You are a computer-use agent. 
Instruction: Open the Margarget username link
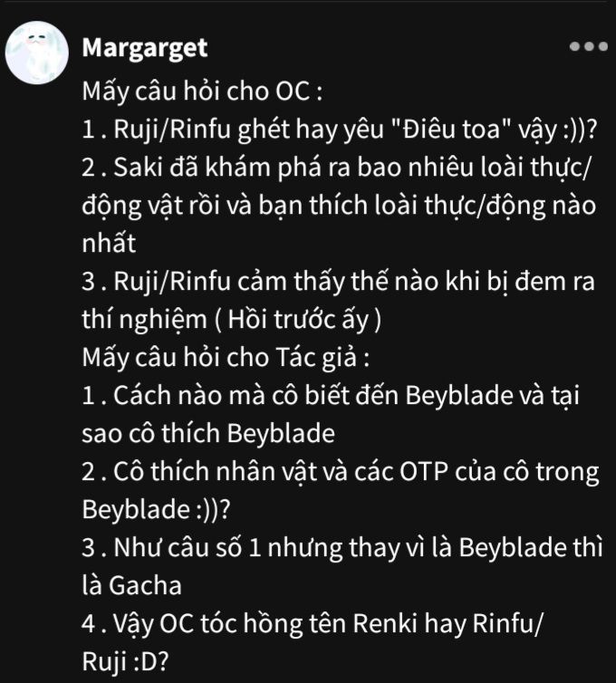click(145, 48)
